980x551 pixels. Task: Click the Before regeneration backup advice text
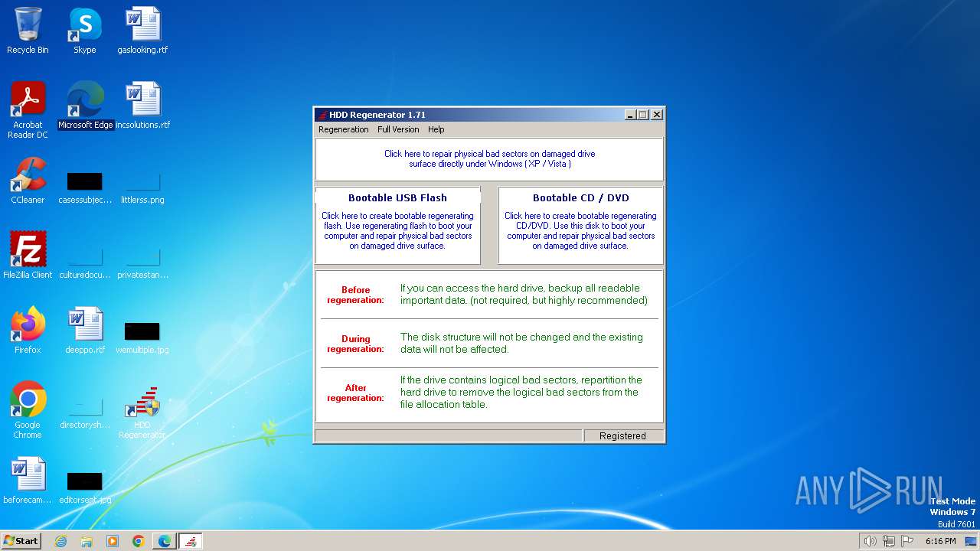pos(524,295)
